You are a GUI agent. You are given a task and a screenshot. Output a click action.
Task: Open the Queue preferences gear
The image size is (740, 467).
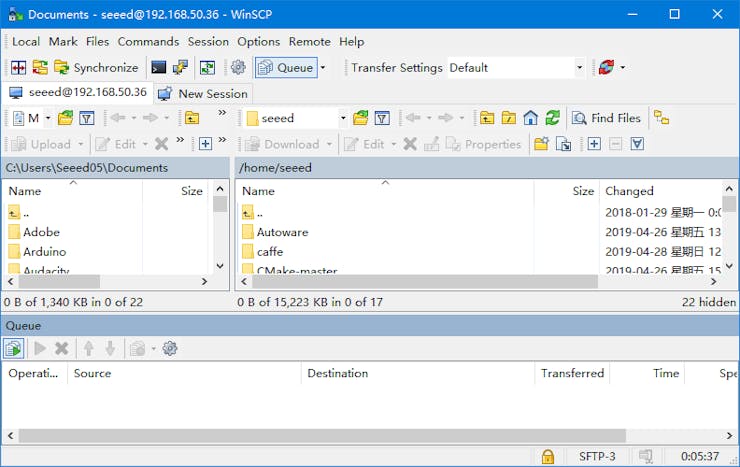[x=170, y=349]
